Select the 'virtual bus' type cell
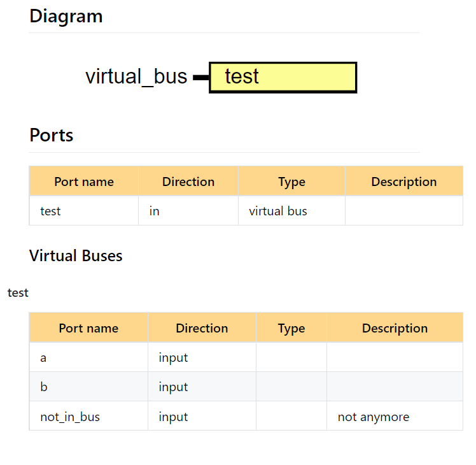The height and width of the screenshot is (465, 476). (x=291, y=211)
